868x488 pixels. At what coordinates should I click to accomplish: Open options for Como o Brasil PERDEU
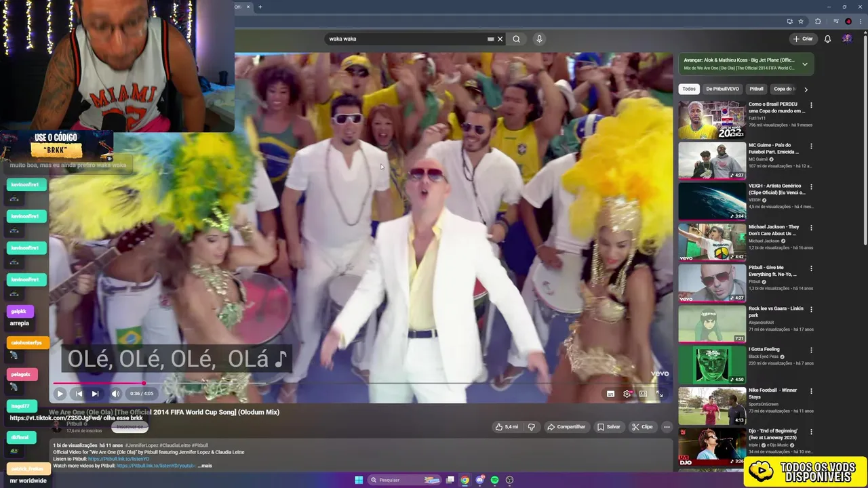(811, 105)
